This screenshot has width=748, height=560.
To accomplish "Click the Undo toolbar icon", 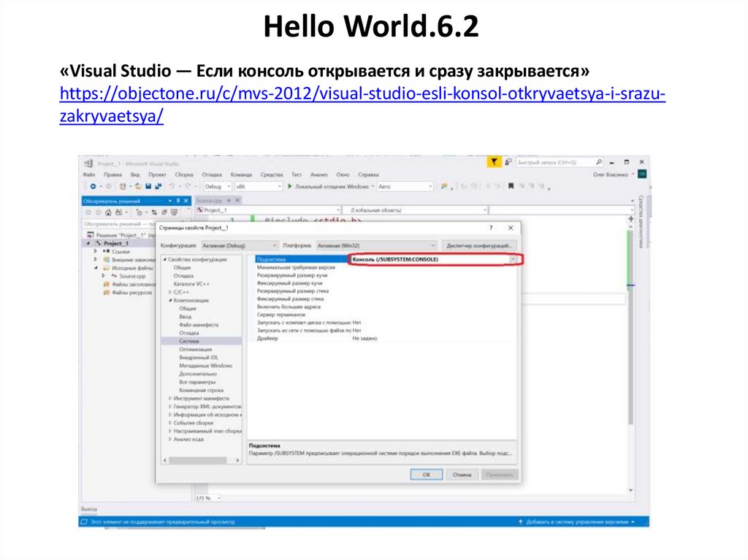I will pos(172,186).
